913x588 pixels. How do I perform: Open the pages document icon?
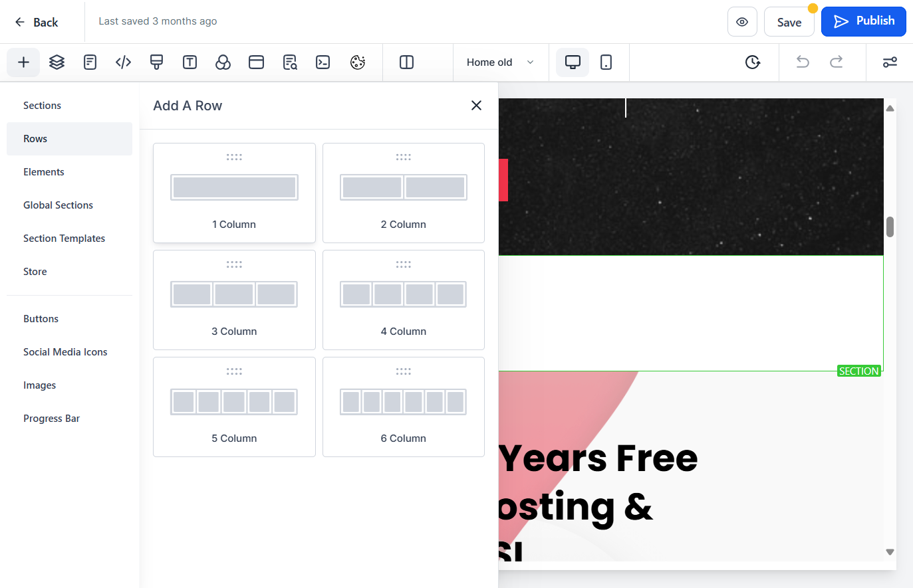tap(90, 62)
